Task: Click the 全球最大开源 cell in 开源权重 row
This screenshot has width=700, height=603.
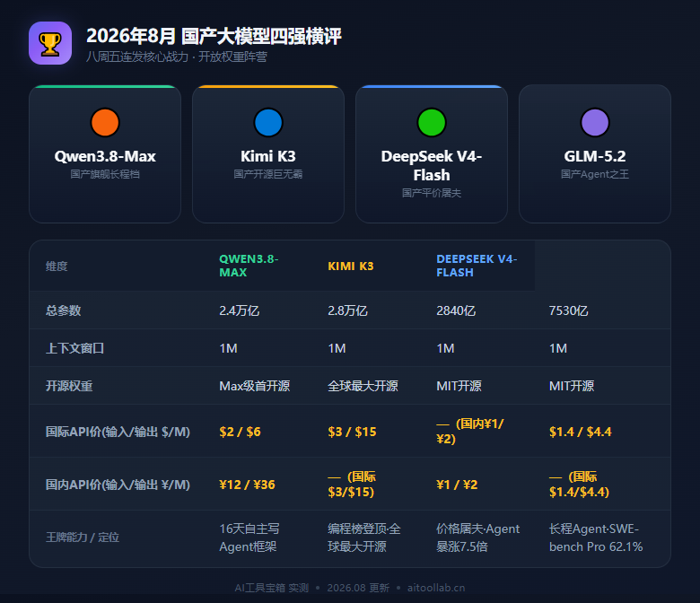Action: click(363, 386)
